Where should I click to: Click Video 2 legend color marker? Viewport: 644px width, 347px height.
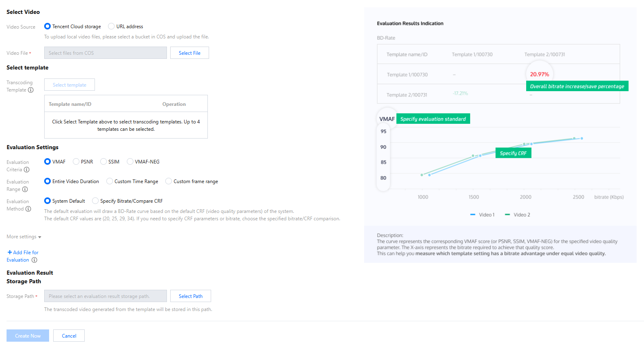(507, 215)
